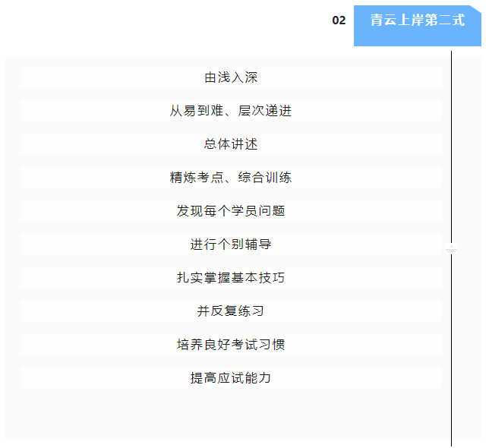489x448 pixels.
Task: Select the row 精炼考点、综合训练
Action: click(x=231, y=177)
